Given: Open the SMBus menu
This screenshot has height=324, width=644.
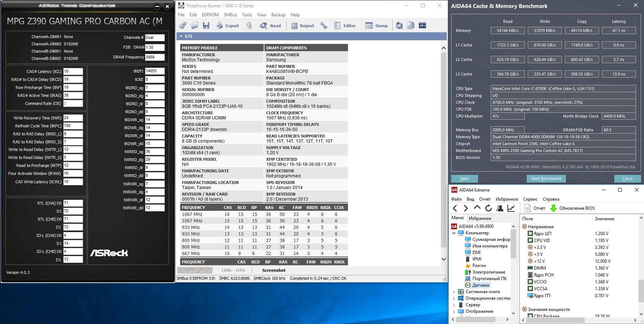Looking at the screenshot, I should tap(230, 15).
